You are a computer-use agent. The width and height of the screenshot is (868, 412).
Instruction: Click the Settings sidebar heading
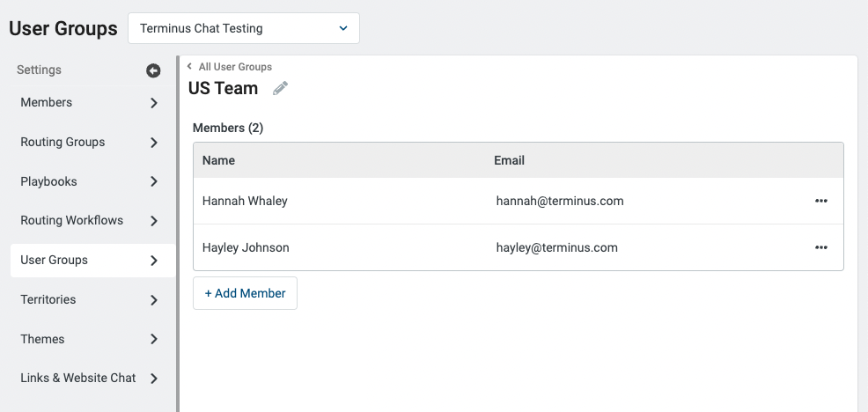tap(39, 70)
